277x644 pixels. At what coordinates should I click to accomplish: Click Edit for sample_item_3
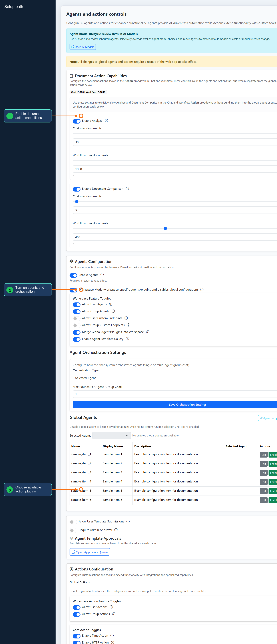263,473
